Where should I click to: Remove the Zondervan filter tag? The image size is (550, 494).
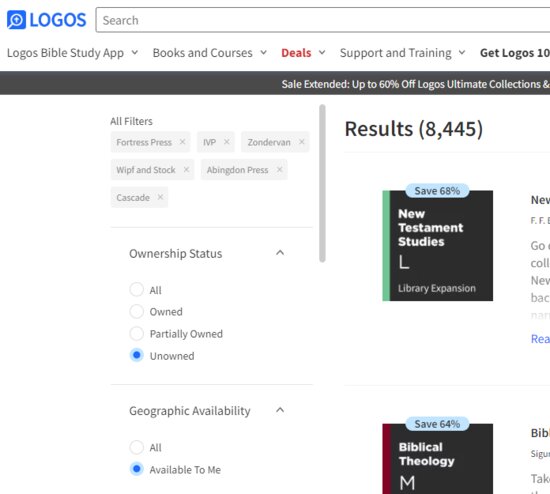click(x=302, y=142)
